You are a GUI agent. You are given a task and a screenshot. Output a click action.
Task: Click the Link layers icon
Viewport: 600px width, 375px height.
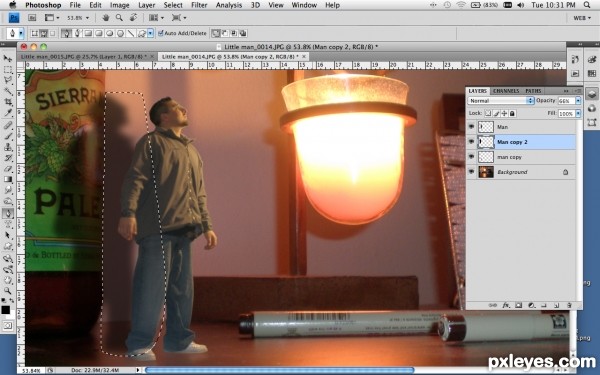(493, 305)
